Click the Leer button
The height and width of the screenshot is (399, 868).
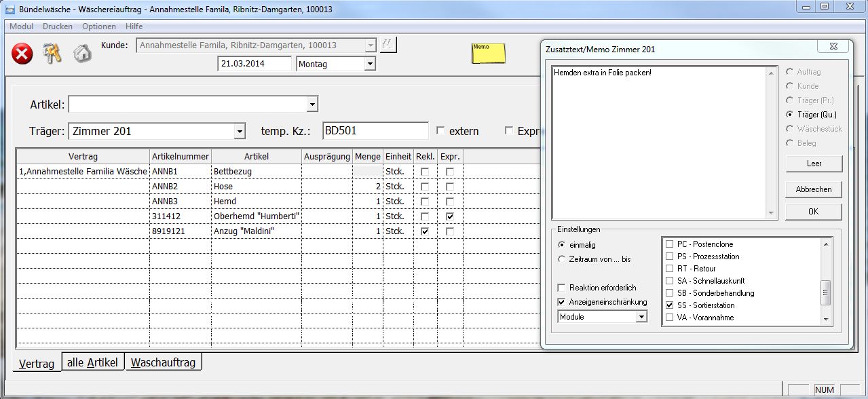(x=814, y=164)
